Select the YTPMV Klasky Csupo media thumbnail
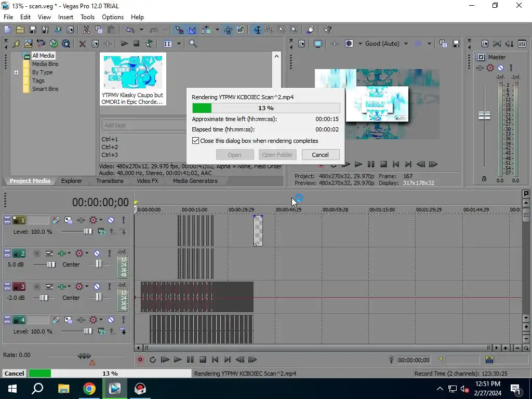The image size is (532, 399). click(x=132, y=79)
